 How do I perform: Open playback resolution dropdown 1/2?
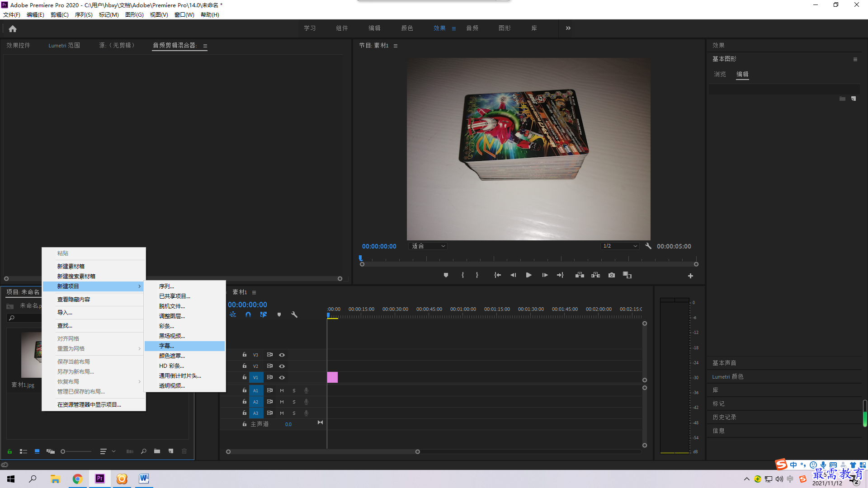click(x=619, y=246)
